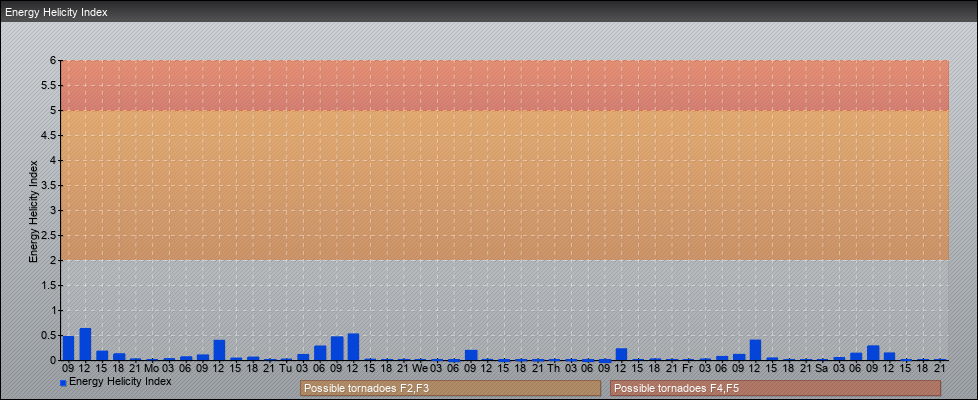Click the 1.5 value on y-axis
Image resolution: width=978 pixels, height=400 pixels.
[50, 285]
